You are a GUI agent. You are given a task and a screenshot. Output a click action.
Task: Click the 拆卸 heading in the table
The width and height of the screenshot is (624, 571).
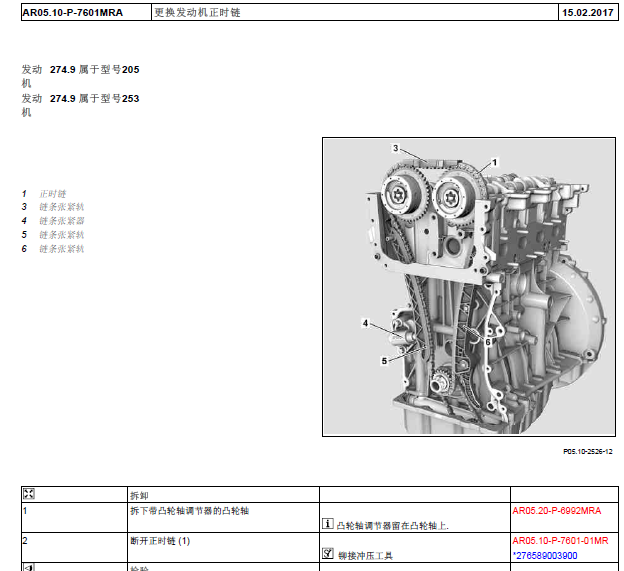coord(139,495)
